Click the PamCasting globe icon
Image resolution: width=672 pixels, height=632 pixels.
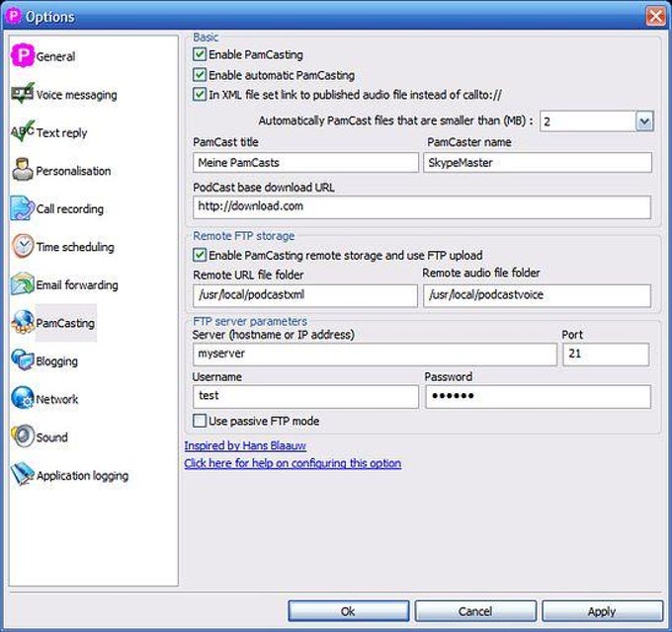coord(23,322)
